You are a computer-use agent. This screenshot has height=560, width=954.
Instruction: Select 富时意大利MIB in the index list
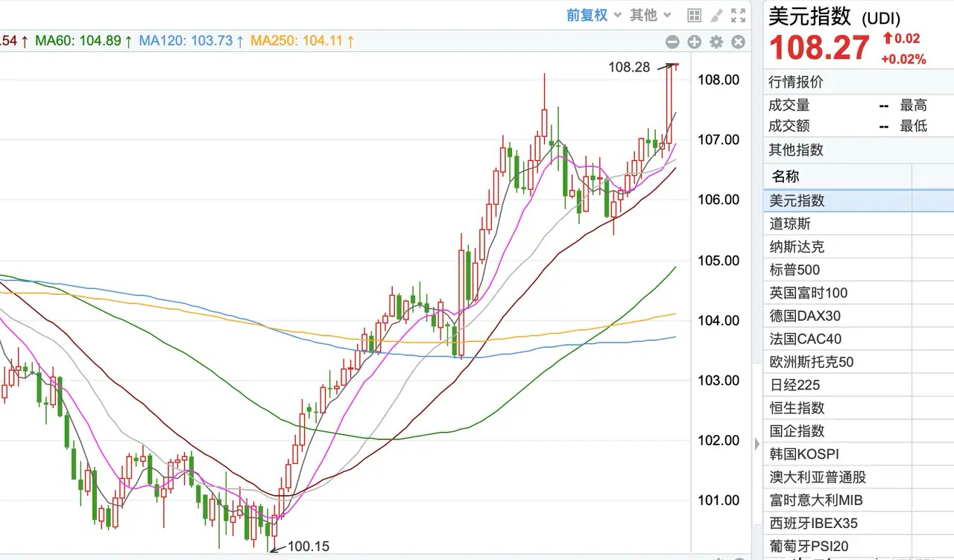coord(859,500)
